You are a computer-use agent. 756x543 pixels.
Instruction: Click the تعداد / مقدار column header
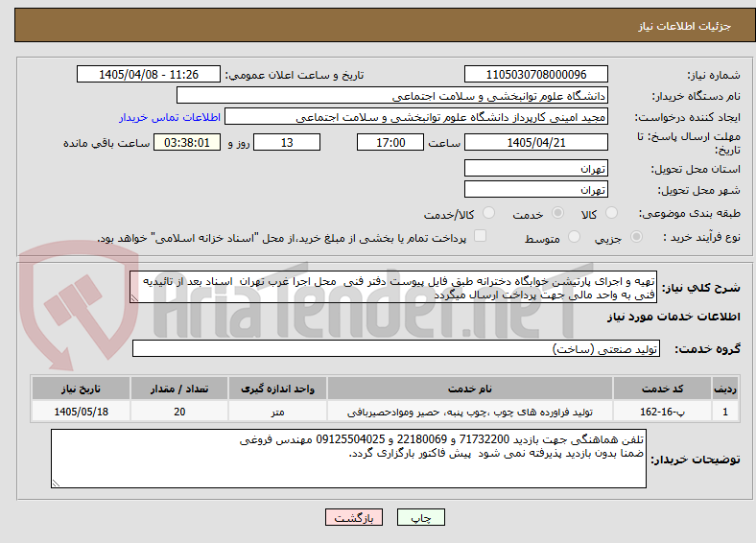[x=179, y=389]
